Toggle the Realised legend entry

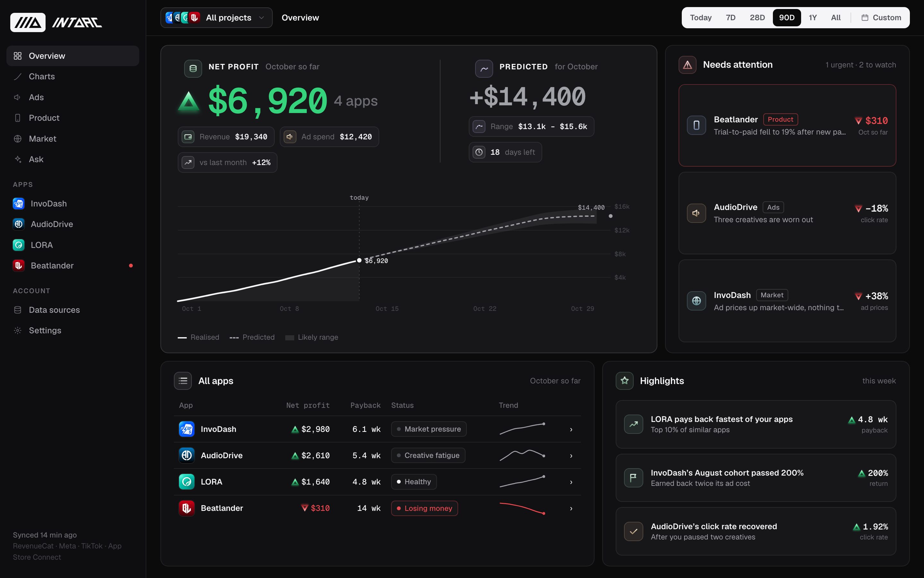click(x=199, y=337)
